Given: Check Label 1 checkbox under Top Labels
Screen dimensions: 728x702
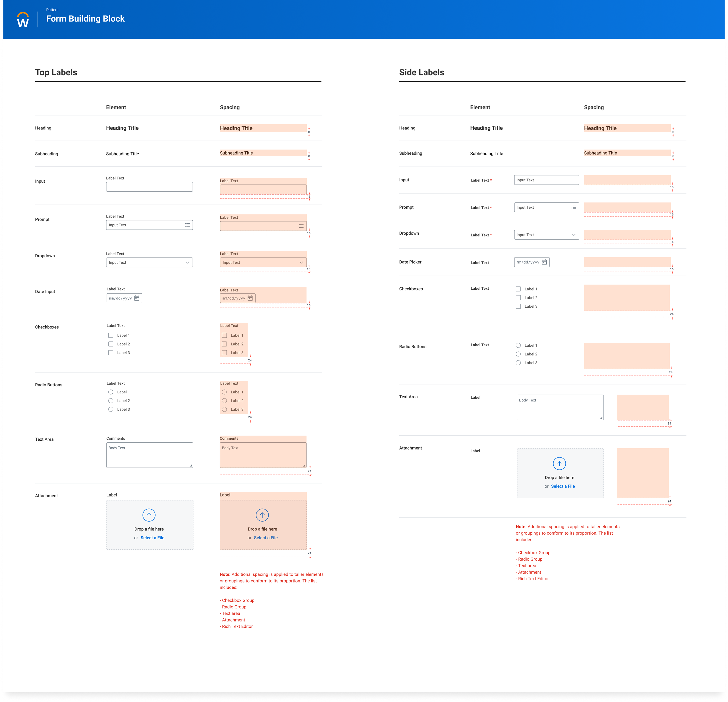Looking at the screenshot, I should tap(111, 335).
